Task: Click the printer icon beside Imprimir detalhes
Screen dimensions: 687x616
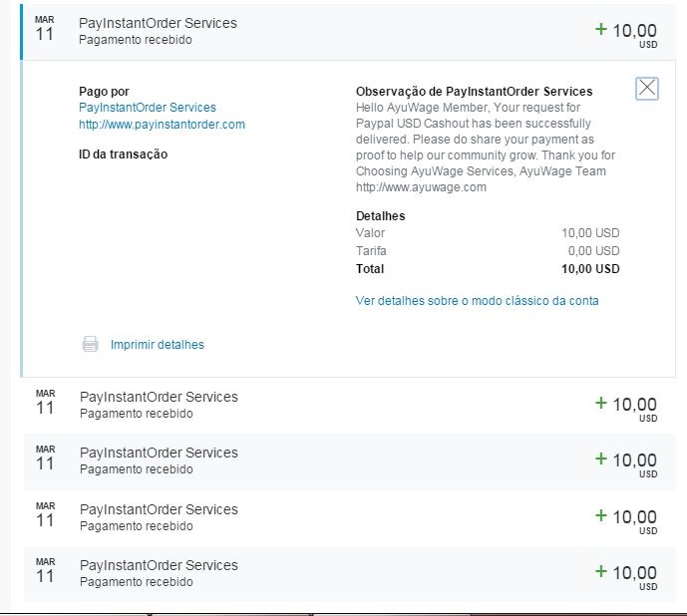Action: click(x=91, y=344)
